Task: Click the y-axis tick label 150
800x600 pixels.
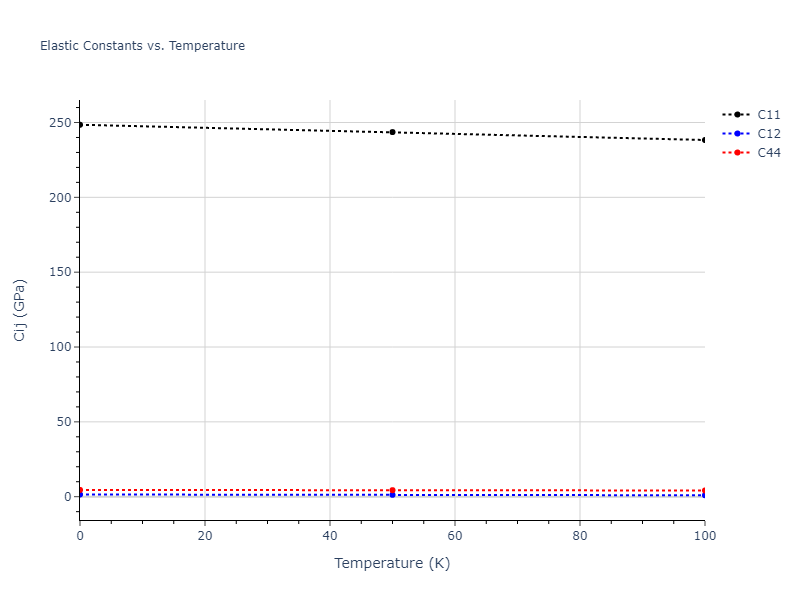Action: coord(59,272)
